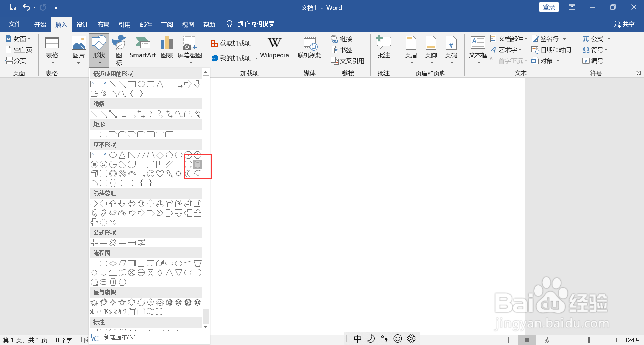Insert a Cross-reference (交叉引用)

[x=347, y=61]
